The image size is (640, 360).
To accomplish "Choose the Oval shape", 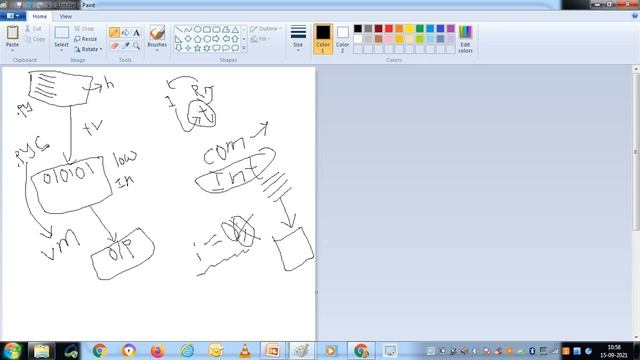I will [198, 29].
